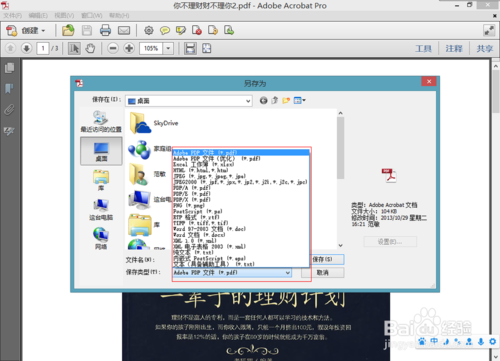This screenshot has height=361, width=500.
Task: Click the zoom out minus button
Action: [113, 49]
